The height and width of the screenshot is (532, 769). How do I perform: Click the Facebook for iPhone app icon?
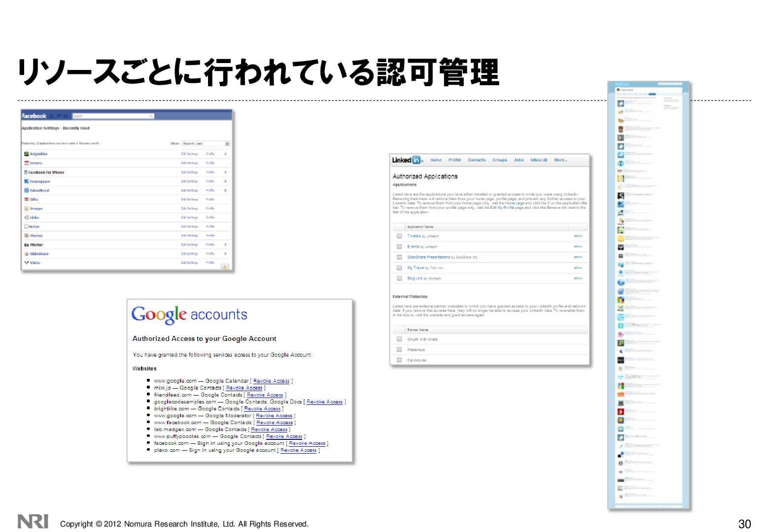[26, 172]
